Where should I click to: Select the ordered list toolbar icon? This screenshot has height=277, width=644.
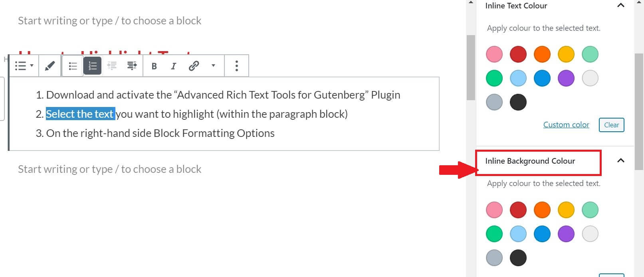click(92, 65)
